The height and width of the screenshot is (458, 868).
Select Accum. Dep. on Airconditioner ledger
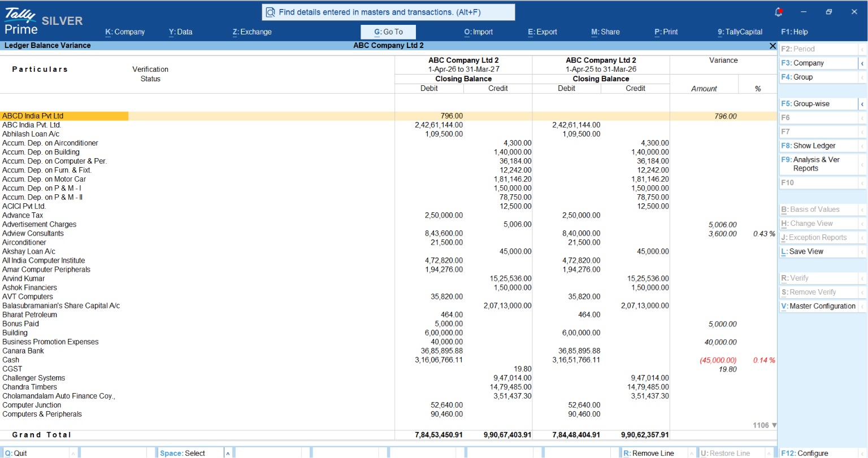click(50, 143)
